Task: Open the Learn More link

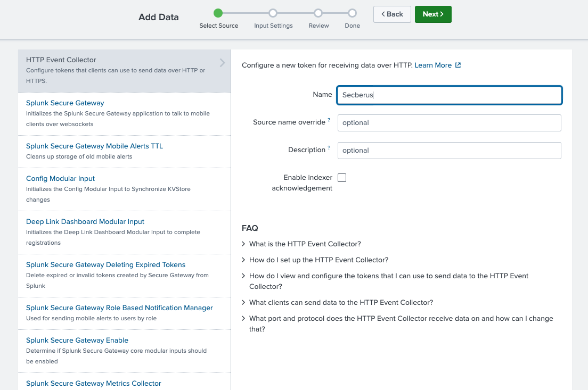Action: pyautogui.click(x=433, y=65)
